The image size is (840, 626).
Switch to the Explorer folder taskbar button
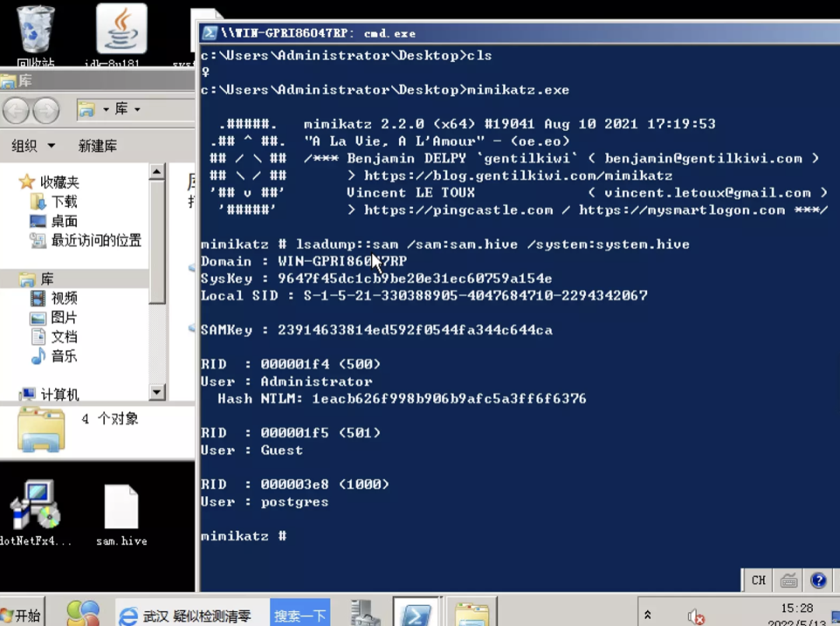471,613
